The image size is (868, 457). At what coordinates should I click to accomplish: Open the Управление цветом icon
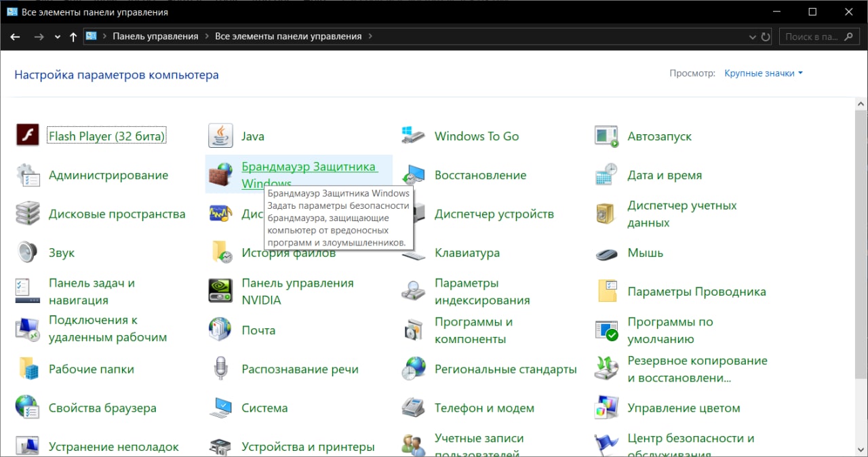(606, 408)
